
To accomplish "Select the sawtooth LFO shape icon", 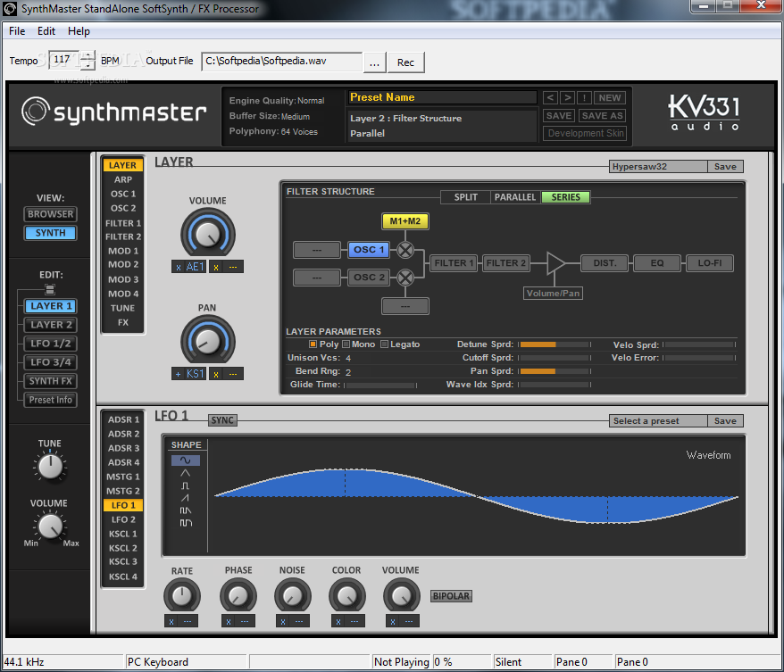I will click(186, 498).
